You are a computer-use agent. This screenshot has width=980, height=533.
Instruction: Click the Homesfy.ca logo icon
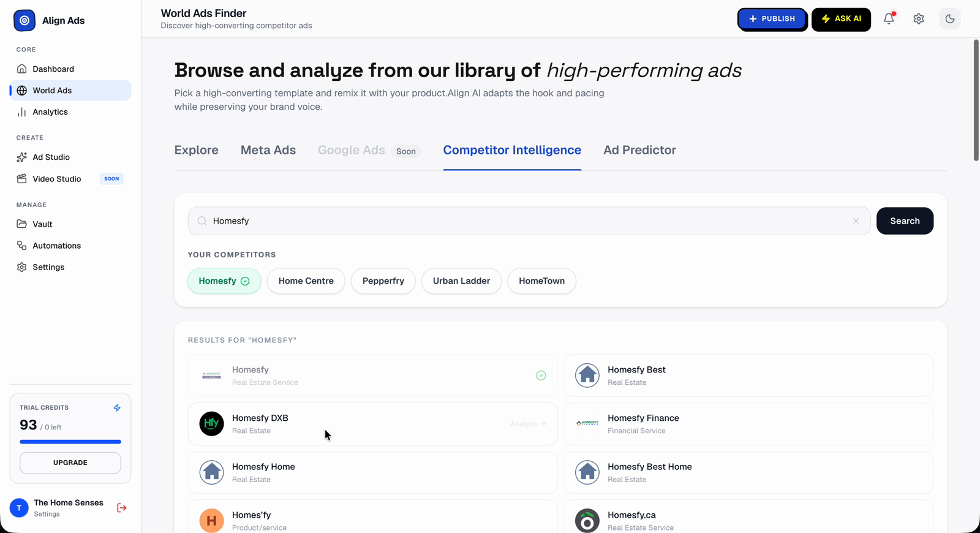pyautogui.click(x=587, y=521)
